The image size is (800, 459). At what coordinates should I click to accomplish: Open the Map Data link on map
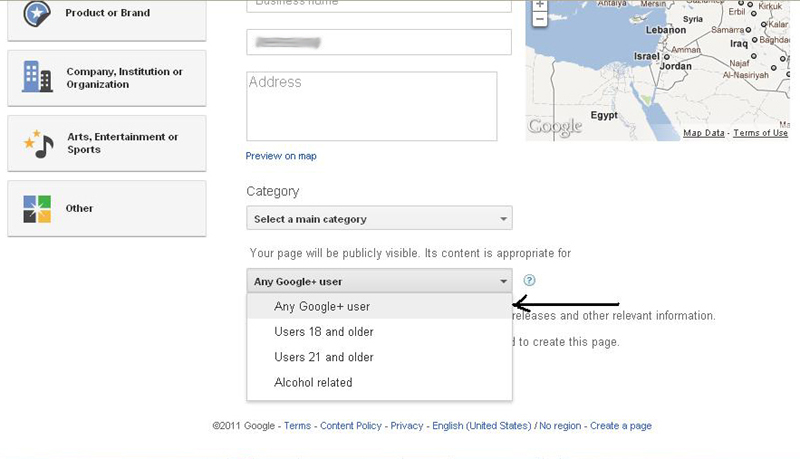pyautogui.click(x=704, y=133)
